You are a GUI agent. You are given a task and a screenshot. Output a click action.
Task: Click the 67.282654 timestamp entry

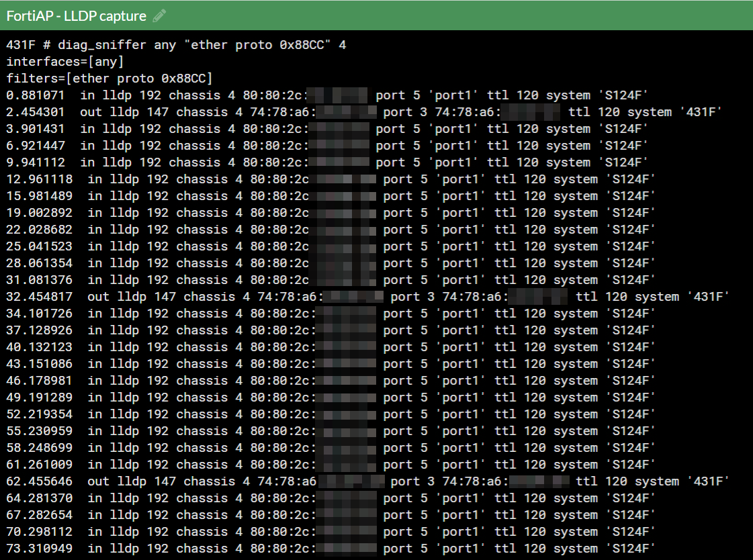click(40, 516)
